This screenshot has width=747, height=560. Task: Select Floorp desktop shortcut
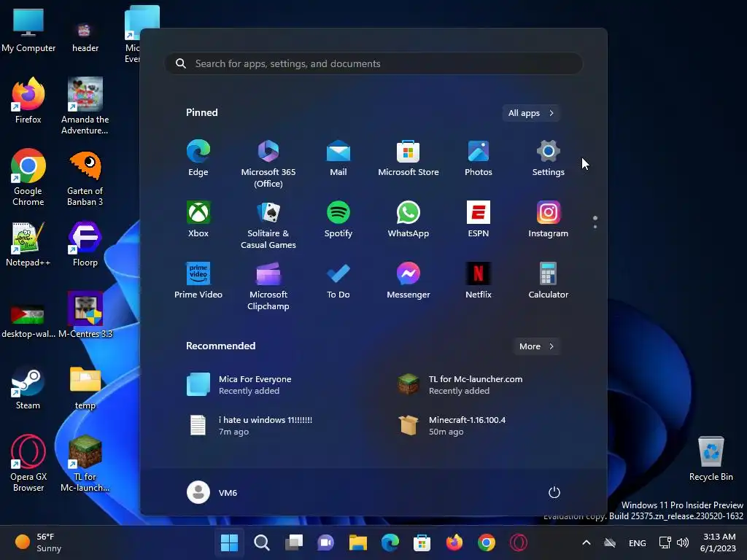click(85, 244)
